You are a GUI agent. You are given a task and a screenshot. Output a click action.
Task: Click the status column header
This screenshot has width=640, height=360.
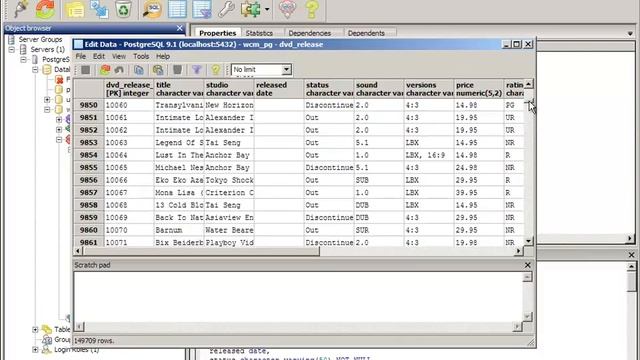[329, 89]
